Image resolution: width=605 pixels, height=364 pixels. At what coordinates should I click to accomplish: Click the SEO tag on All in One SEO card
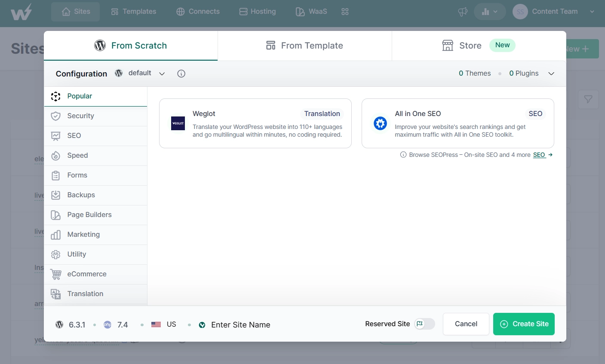(535, 114)
